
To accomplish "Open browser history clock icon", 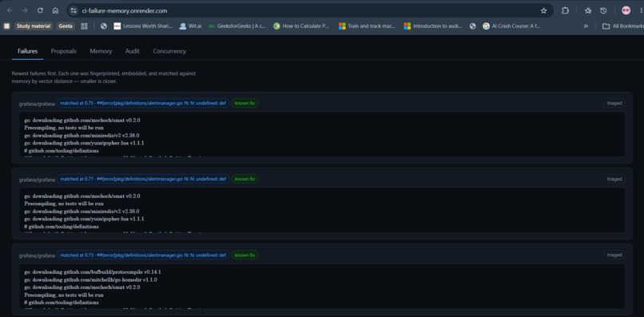I will pos(603,10).
